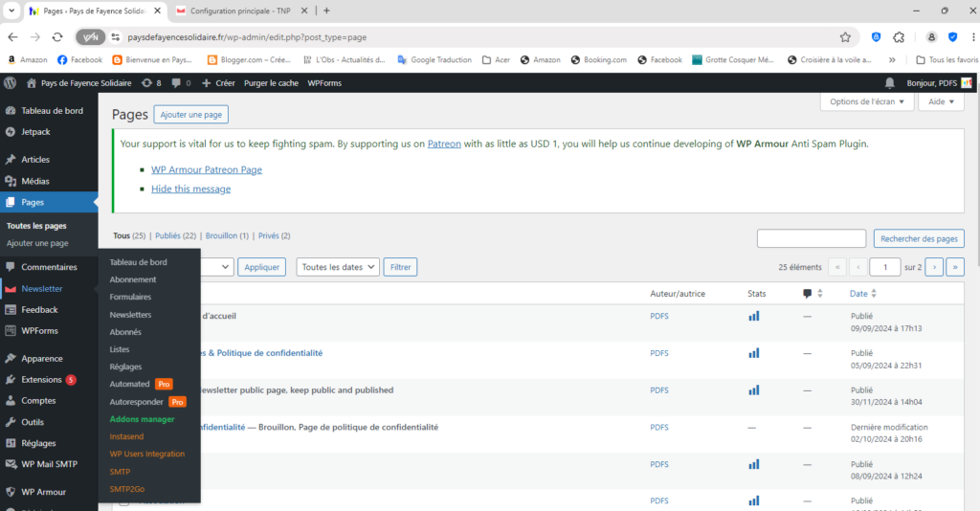Expand the Options de l'écran panel
Image resolution: width=980 pixels, height=511 pixels.
tap(867, 101)
